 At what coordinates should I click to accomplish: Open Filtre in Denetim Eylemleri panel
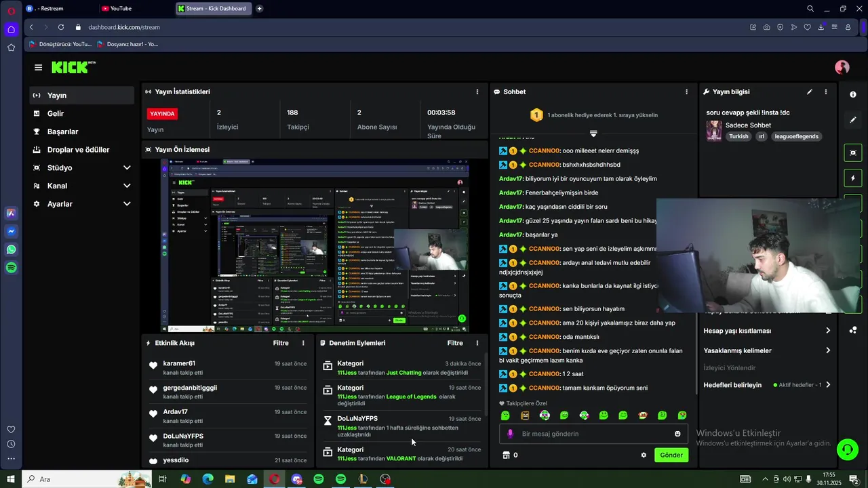(x=455, y=343)
